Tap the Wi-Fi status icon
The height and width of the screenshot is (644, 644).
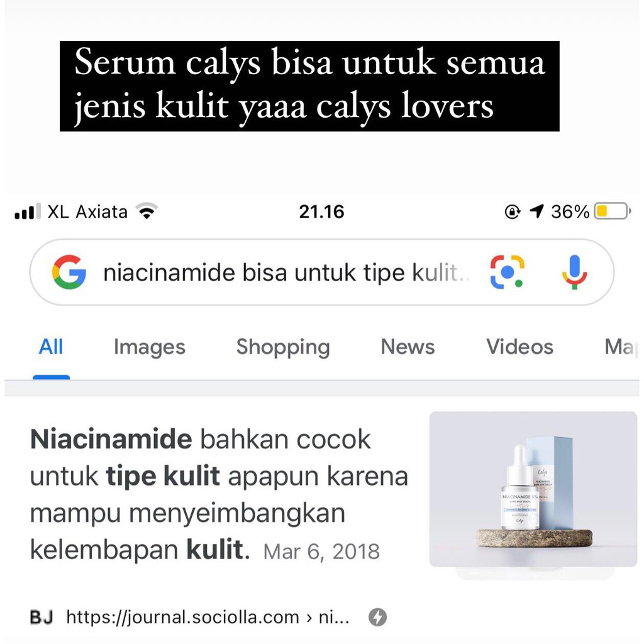[147, 211]
